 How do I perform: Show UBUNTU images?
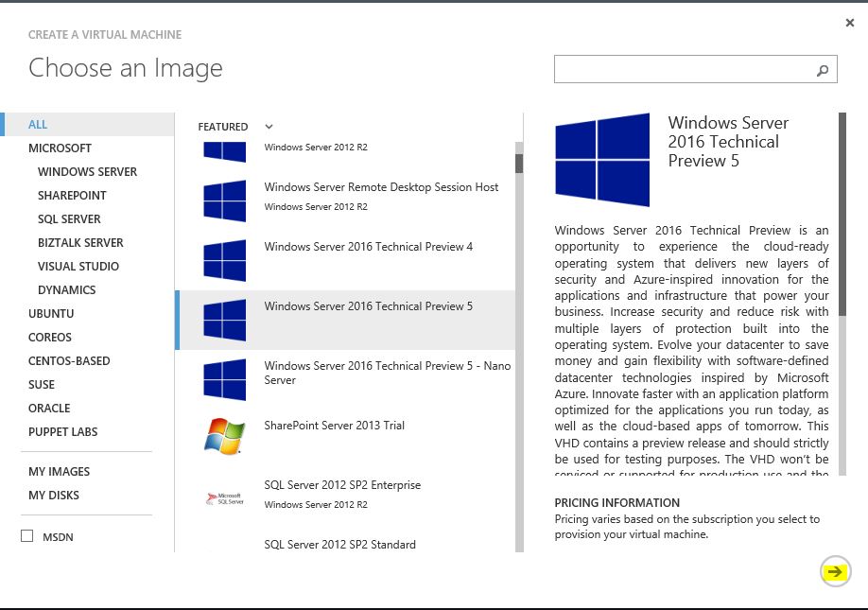click(x=51, y=314)
